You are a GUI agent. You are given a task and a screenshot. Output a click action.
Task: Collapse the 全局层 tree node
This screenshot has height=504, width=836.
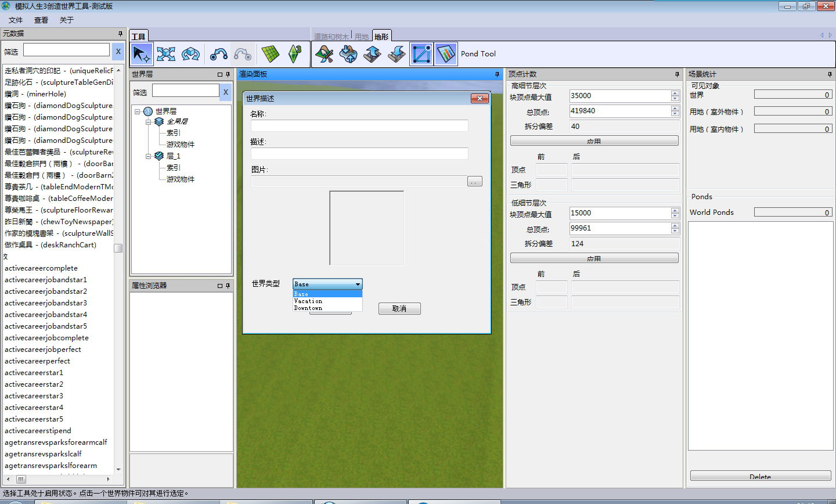click(x=149, y=122)
